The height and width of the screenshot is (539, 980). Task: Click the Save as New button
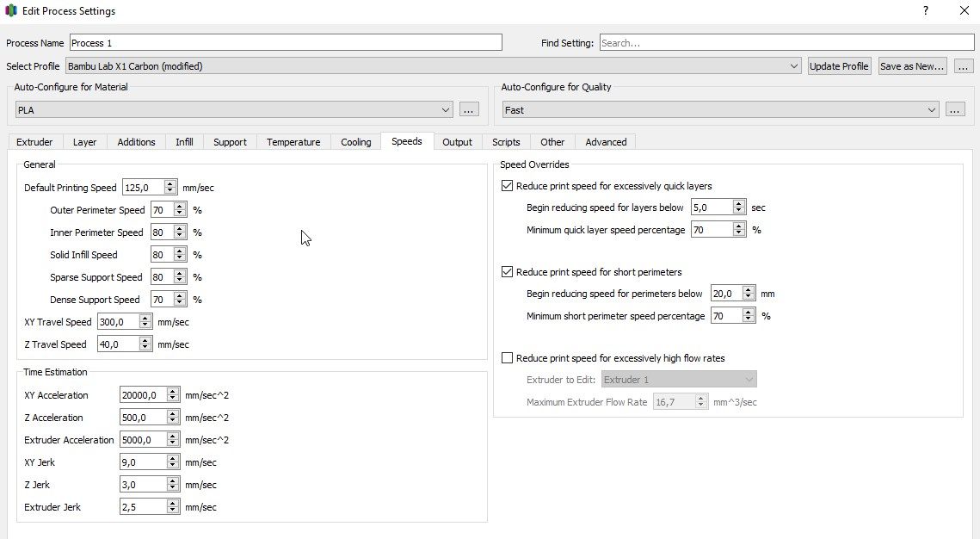coord(912,66)
